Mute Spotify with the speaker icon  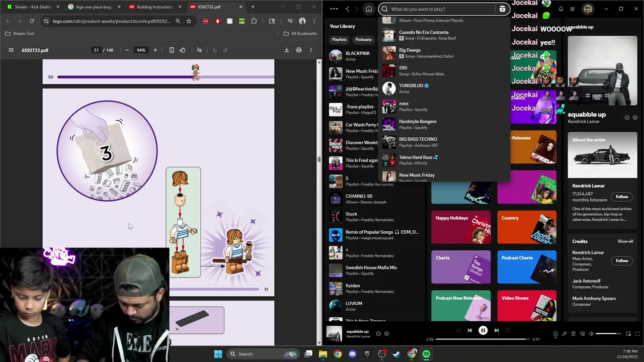591,334
